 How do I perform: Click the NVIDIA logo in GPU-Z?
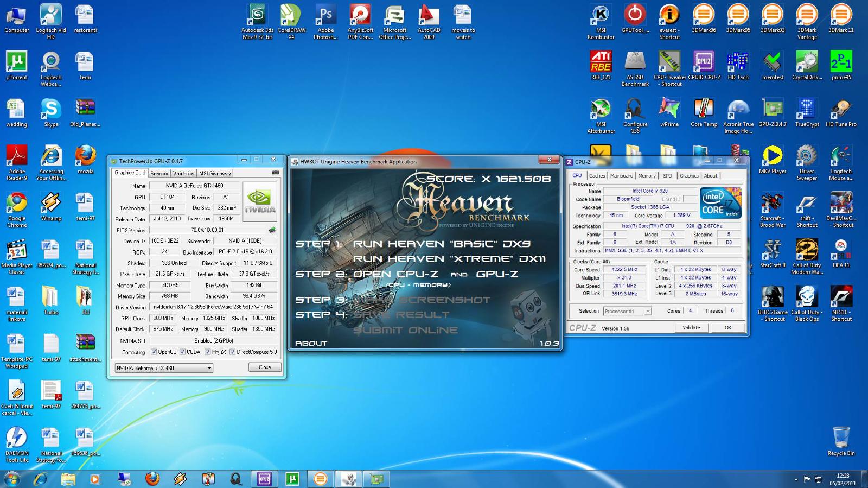(x=260, y=202)
